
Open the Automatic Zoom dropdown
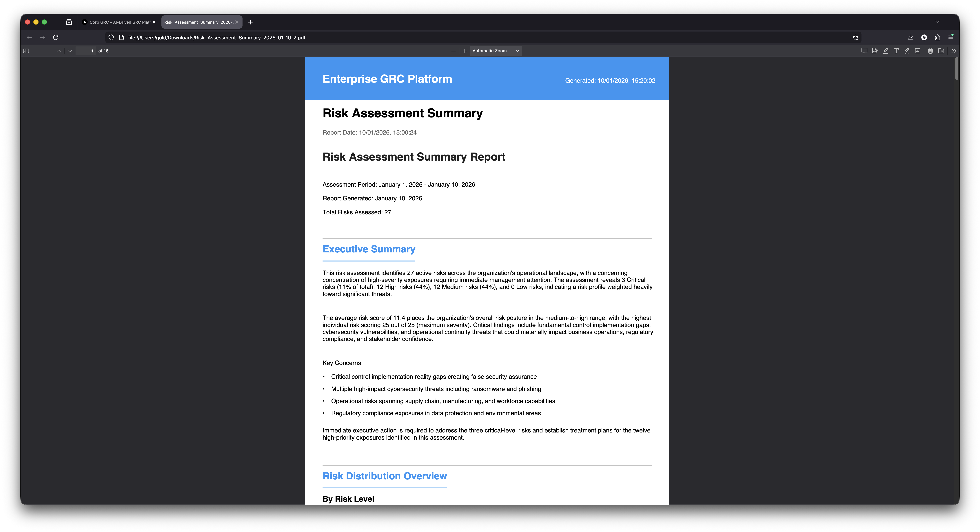click(495, 51)
